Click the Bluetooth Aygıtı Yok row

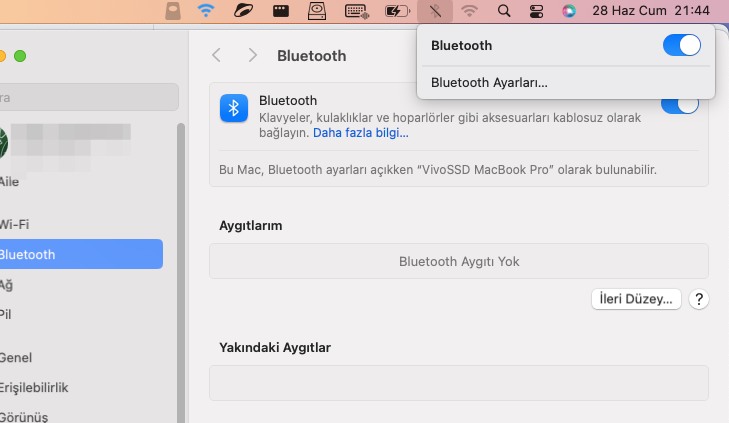pyautogui.click(x=459, y=261)
